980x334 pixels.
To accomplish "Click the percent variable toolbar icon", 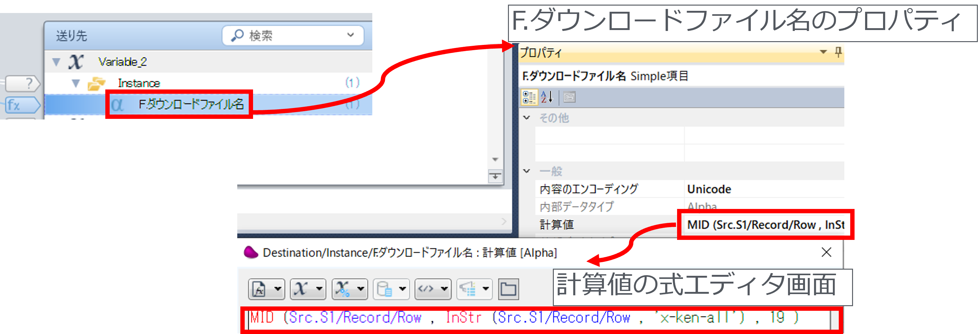I will (343, 289).
